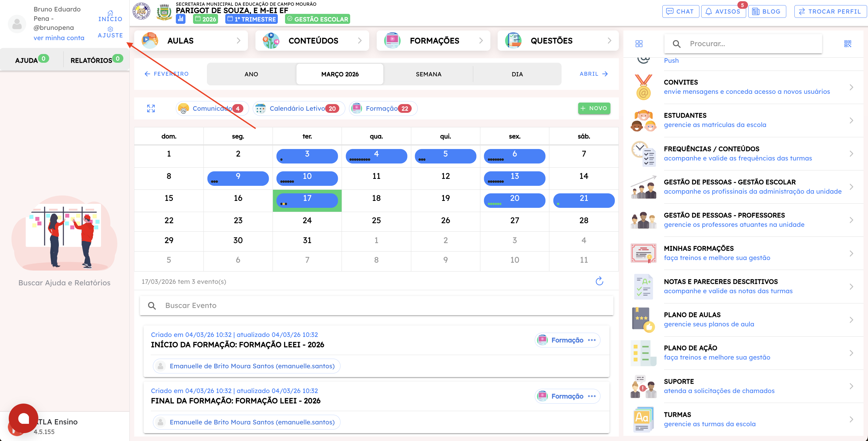Open the Notas e Pareceres icon
Viewport: 868px width, 441px height.
(x=643, y=286)
